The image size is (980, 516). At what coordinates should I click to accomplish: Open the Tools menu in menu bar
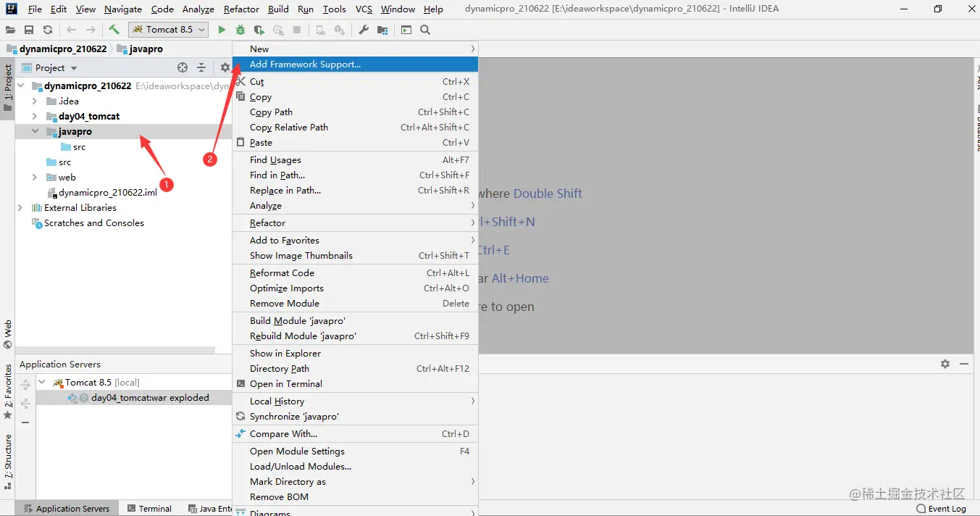coord(334,9)
